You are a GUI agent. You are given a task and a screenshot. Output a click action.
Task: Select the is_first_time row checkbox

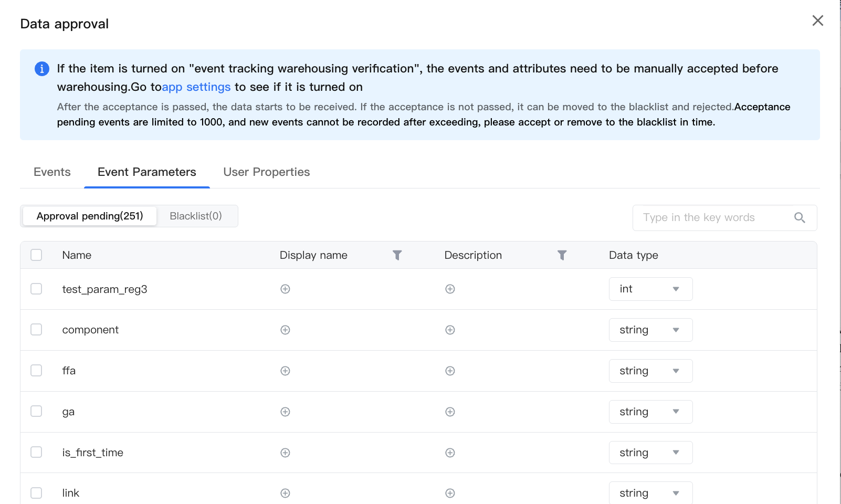tap(36, 452)
